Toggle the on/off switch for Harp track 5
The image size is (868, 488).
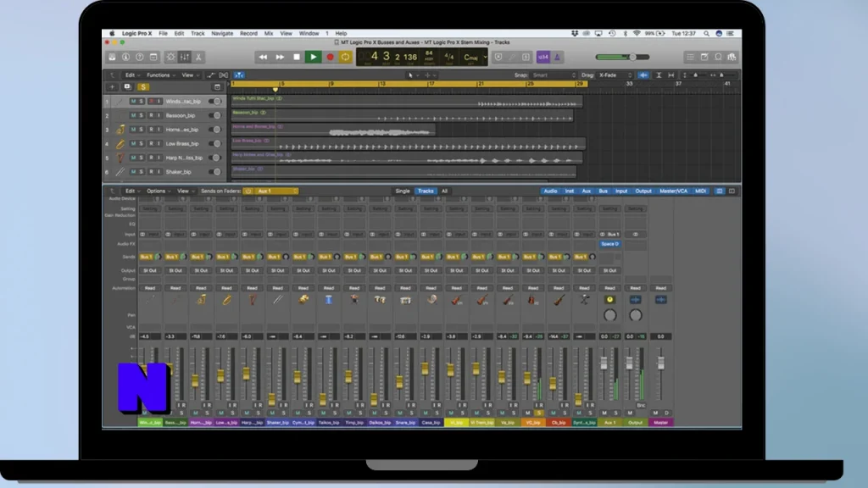click(x=214, y=158)
